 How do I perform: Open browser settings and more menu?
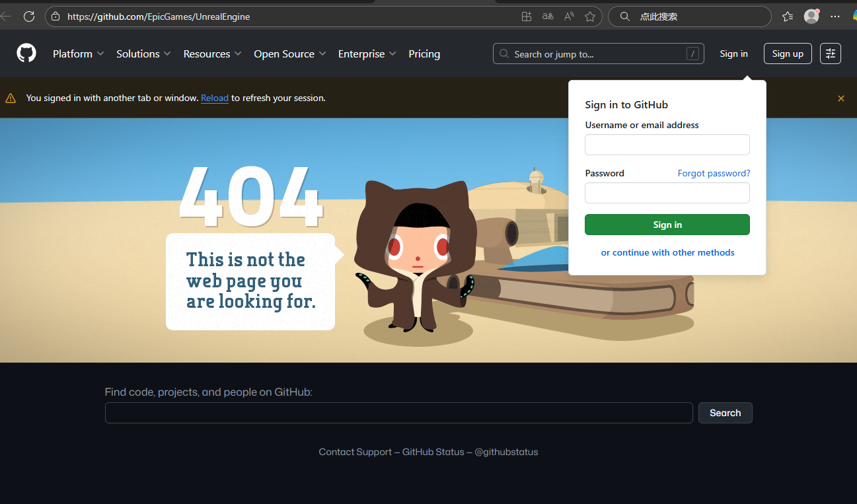835,17
